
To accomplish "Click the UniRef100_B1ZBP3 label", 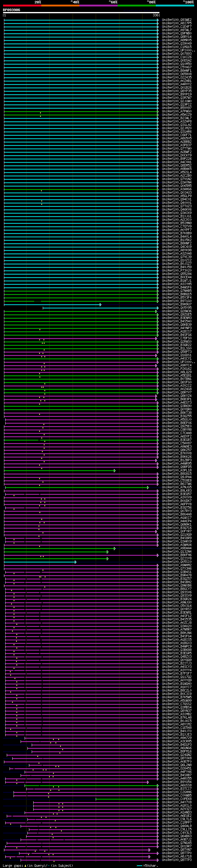I will click(x=177, y=460).
